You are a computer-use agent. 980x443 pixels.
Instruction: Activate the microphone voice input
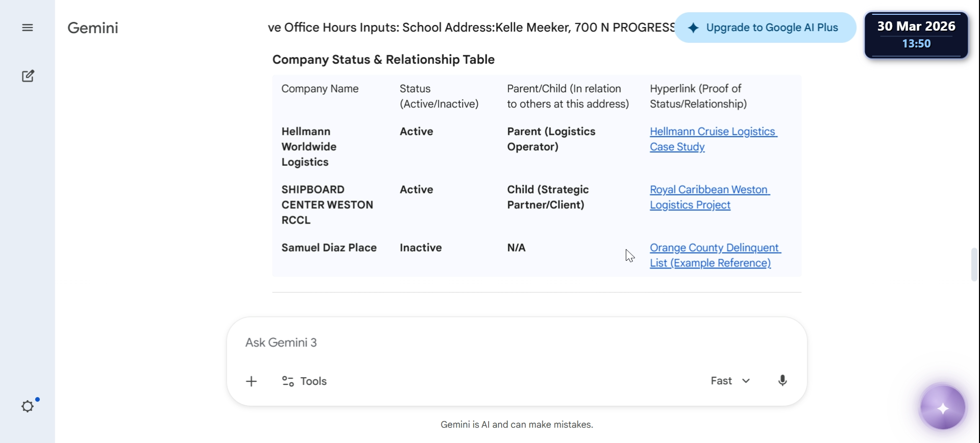point(782,381)
